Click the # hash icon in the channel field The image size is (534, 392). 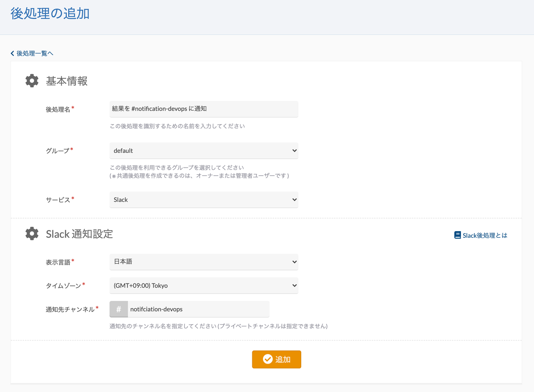(x=118, y=309)
